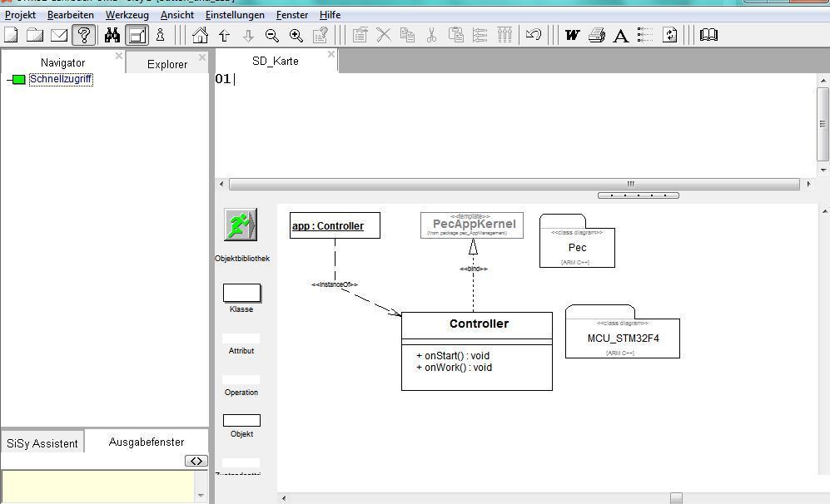Image resolution: width=830 pixels, height=504 pixels.
Task: Select Schnellzugriff tree item
Action: pyautogui.click(x=61, y=79)
